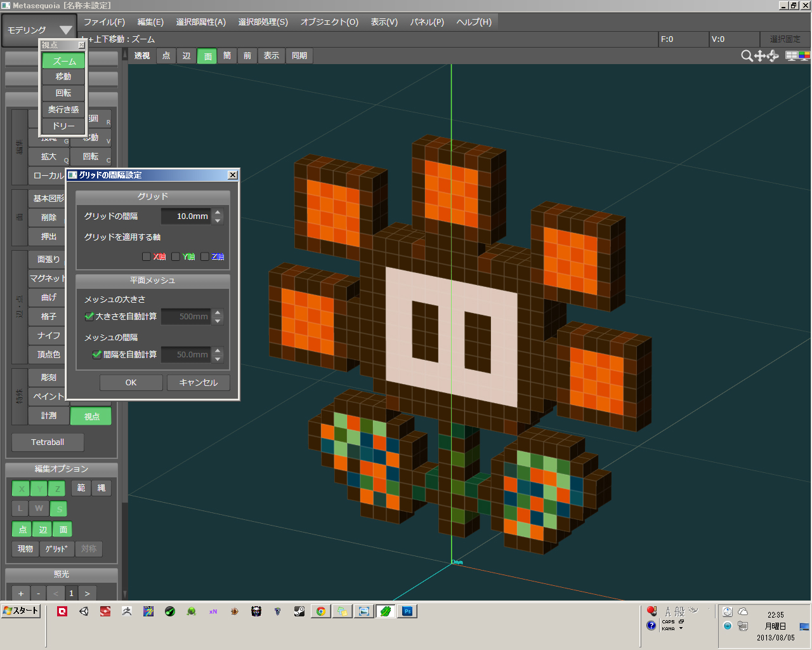812x650 pixels.
Task: Open the ファイル(F) menu
Action: 104,22
